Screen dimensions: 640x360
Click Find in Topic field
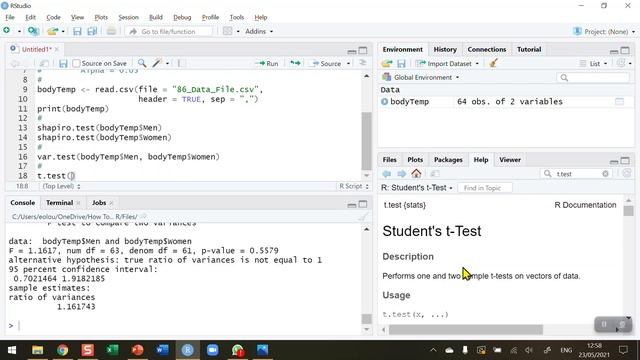(485, 188)
